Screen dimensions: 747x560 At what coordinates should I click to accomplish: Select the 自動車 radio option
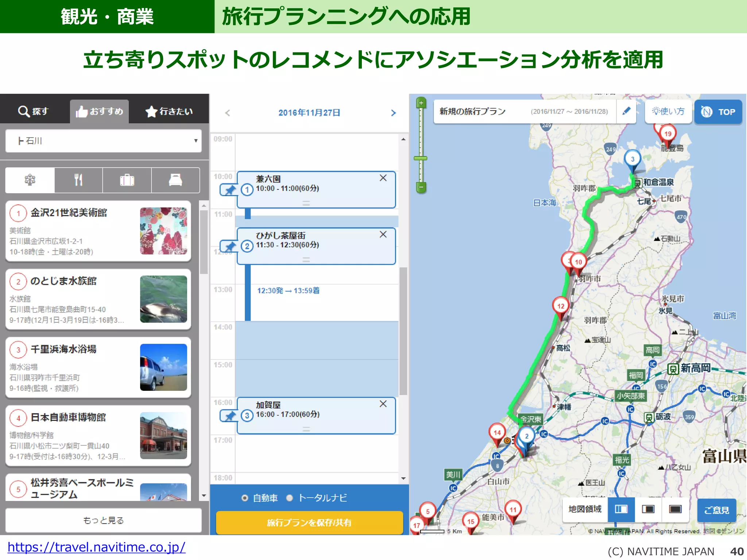(x=245, y=498)
